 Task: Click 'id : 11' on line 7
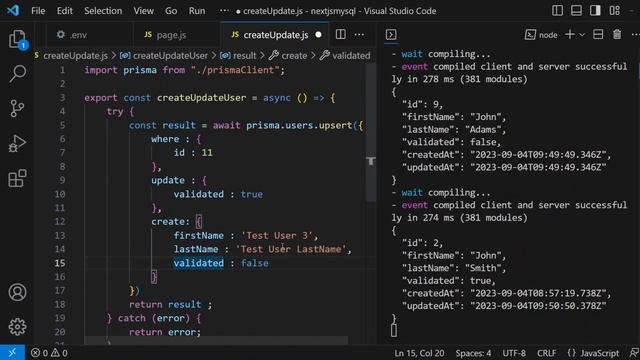pyautogui.click(x=193, y=153)
